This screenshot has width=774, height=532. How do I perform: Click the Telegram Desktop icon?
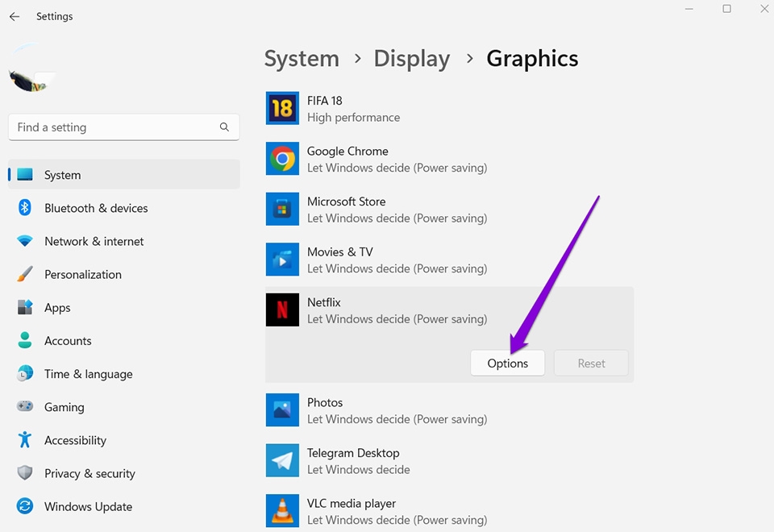(x=282, y=459)
